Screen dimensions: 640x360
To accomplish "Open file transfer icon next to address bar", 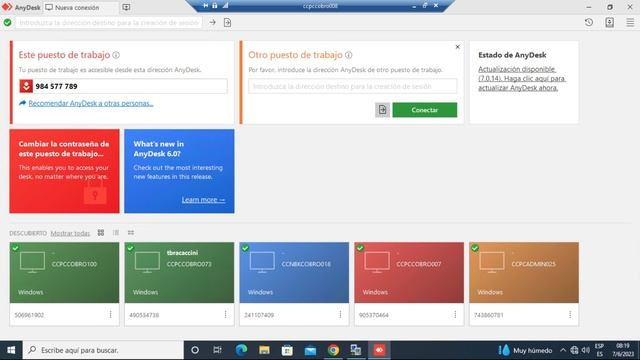I will [227, 22].
